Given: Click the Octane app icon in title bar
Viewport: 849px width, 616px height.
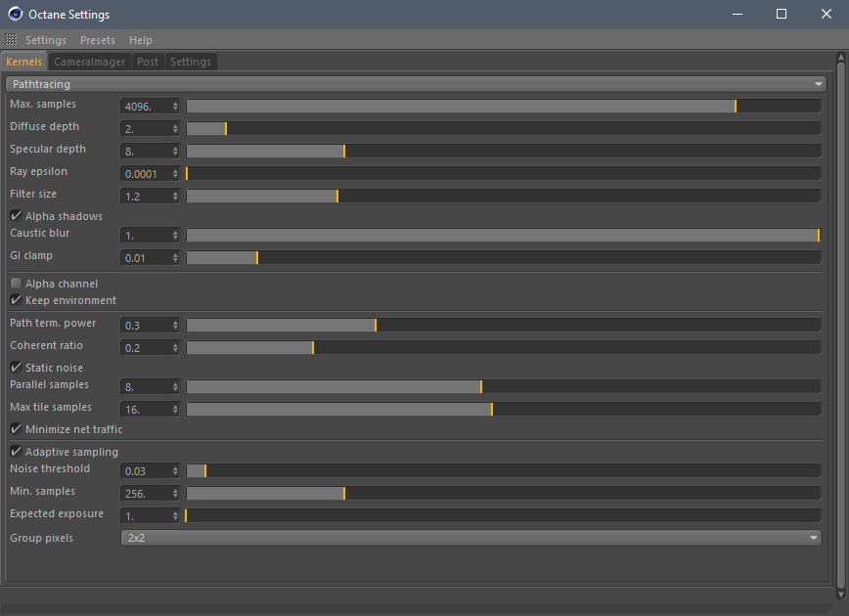Looking at the screenshot, I should [x=16, y=14].
